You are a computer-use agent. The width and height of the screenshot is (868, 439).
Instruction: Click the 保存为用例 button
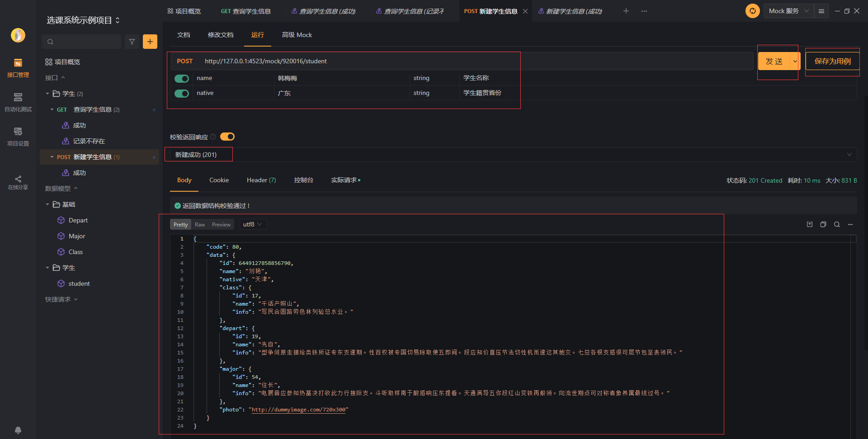coord(832,61)
